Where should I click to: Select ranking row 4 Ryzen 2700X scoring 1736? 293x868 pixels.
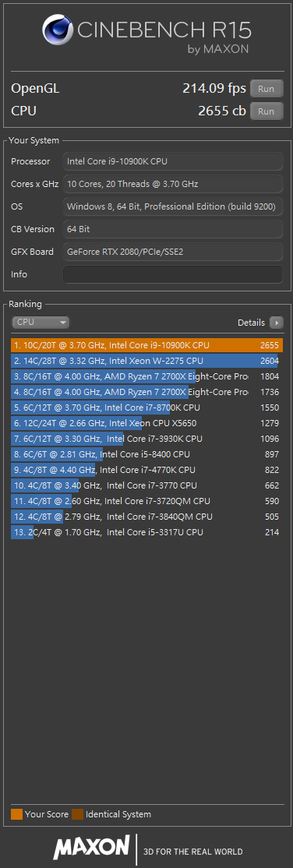[x=146, y=392]
